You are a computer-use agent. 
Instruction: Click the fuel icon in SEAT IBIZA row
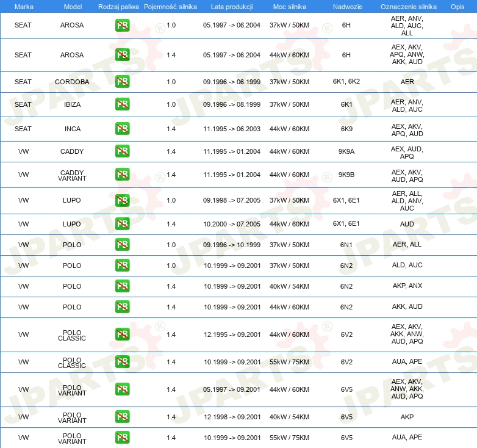pos(122,104)
